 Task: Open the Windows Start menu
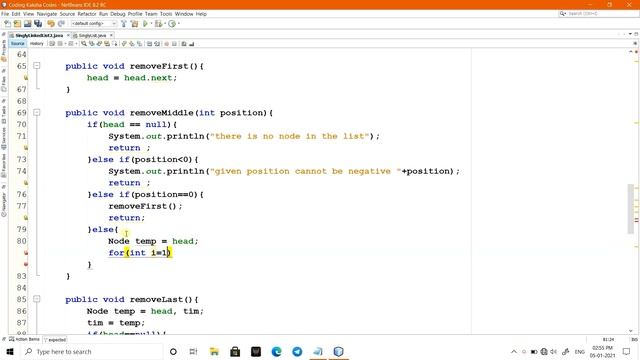(x=10, y=351)
